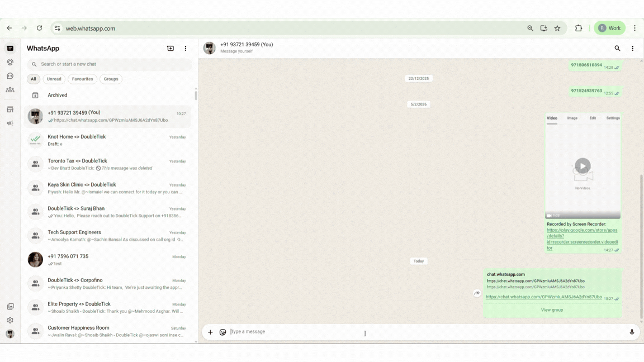Select the Unread filter chip
The width and height of the screenshot is (644, 362).
54,79
